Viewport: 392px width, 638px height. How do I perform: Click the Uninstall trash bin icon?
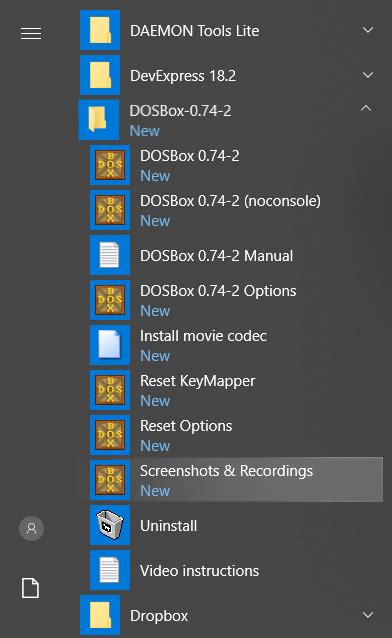click(110, 525)
